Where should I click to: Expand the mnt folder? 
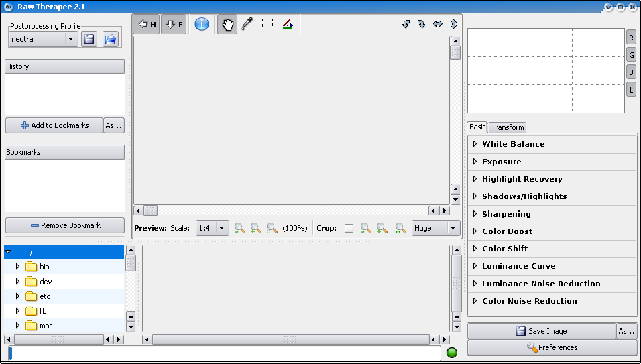17,326
